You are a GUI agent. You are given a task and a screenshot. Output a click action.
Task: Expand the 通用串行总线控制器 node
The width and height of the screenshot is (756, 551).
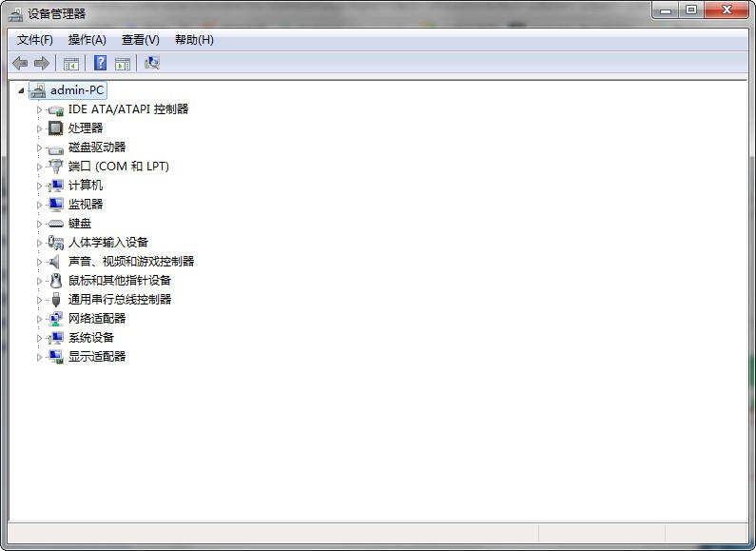pos(39,300)
